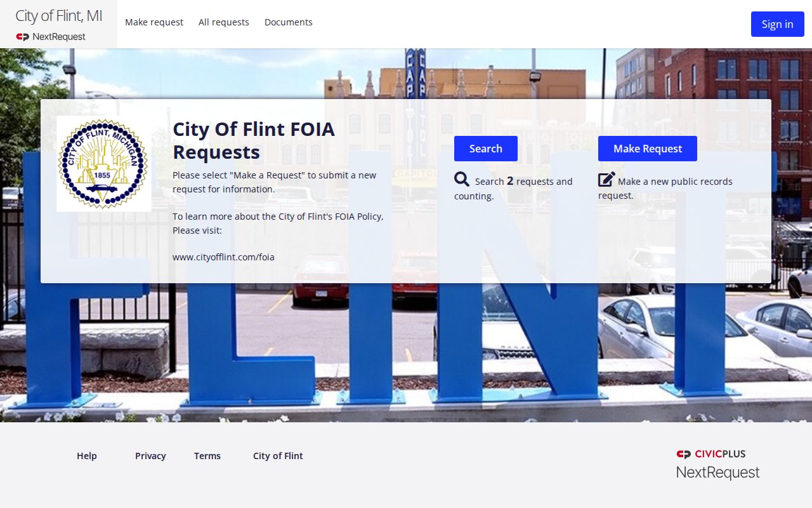
Task: Click the blue Search button
Action: pos(486,149)
